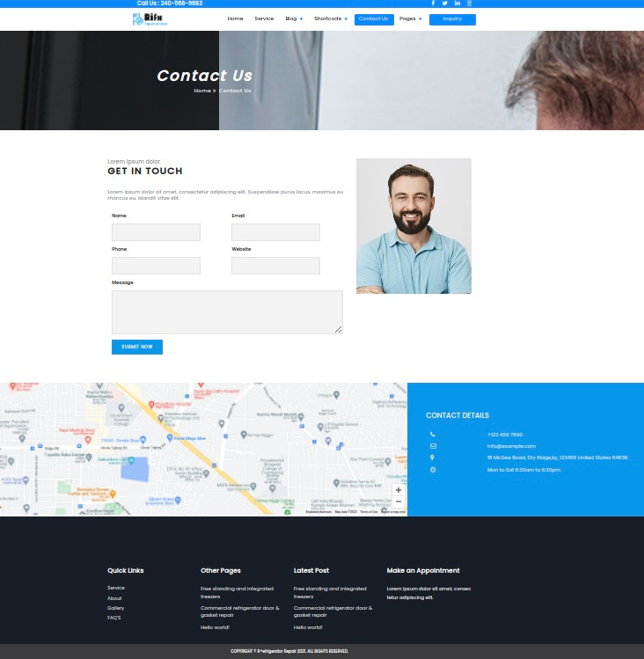
Task: Click the phone icon in Contact Details
Action: coord(433,434)
